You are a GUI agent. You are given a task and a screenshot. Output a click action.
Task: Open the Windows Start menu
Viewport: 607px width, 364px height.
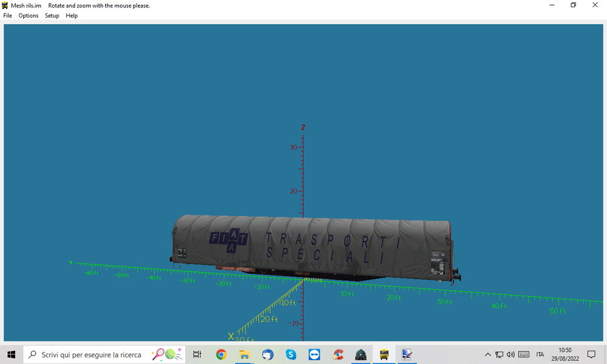[11, 354]
